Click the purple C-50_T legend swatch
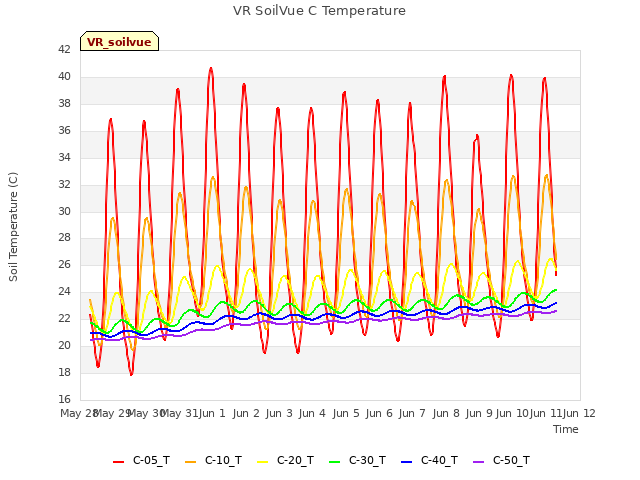This screenshot has height=480, width=640. pos(478,462)
